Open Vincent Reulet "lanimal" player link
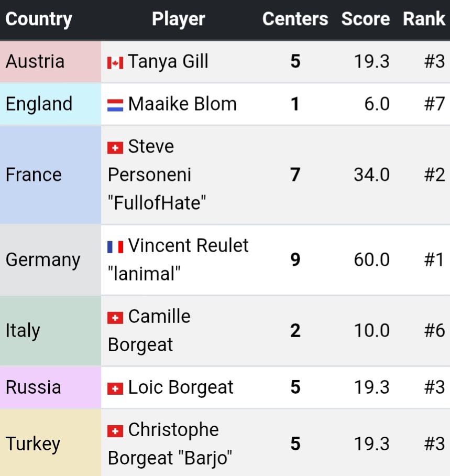 point(188,246)
